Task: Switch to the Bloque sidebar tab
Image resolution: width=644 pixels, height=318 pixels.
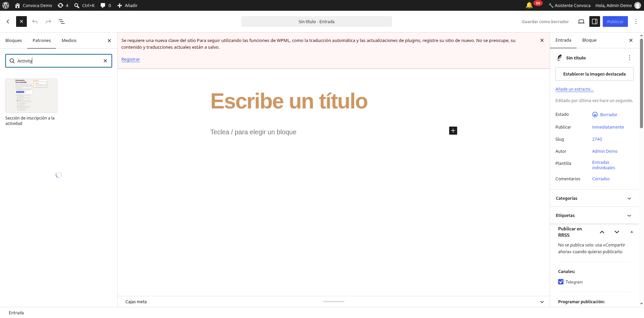Action: click(x=589, y=40)
